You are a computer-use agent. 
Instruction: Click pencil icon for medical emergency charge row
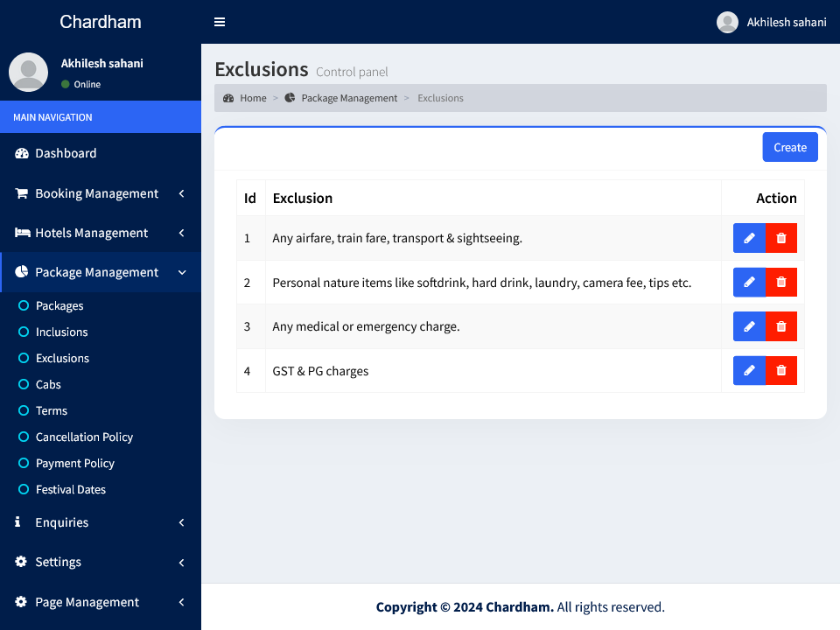click(x=749, y=326)
